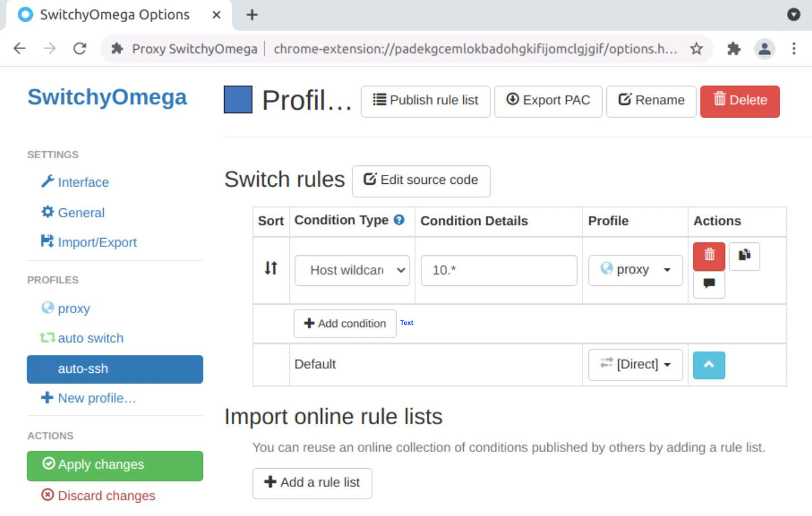Click the tab search dropdown icon
Viewport: 812px width, 516px height.
(x=794, y=14)
